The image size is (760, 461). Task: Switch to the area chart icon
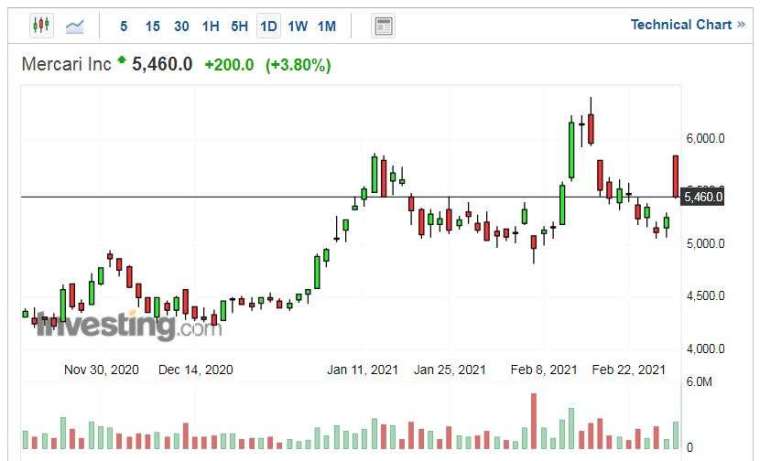click(x=75, y=26)
